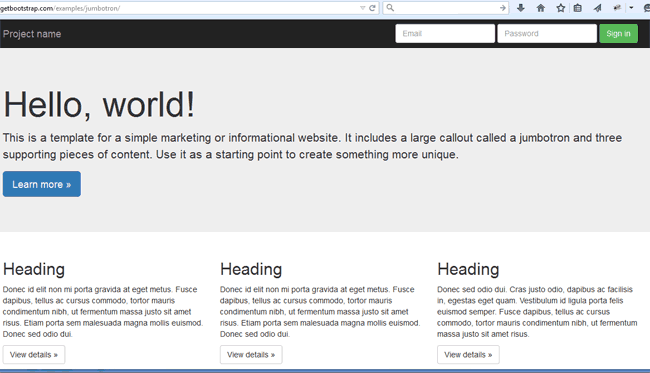Click the third column Heading title

pos(468,269)
